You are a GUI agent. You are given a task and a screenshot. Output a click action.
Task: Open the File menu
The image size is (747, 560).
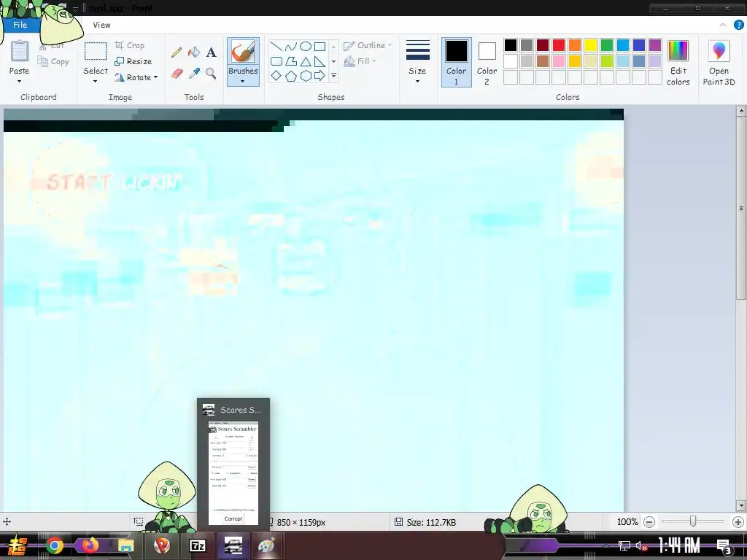[20, 25]
